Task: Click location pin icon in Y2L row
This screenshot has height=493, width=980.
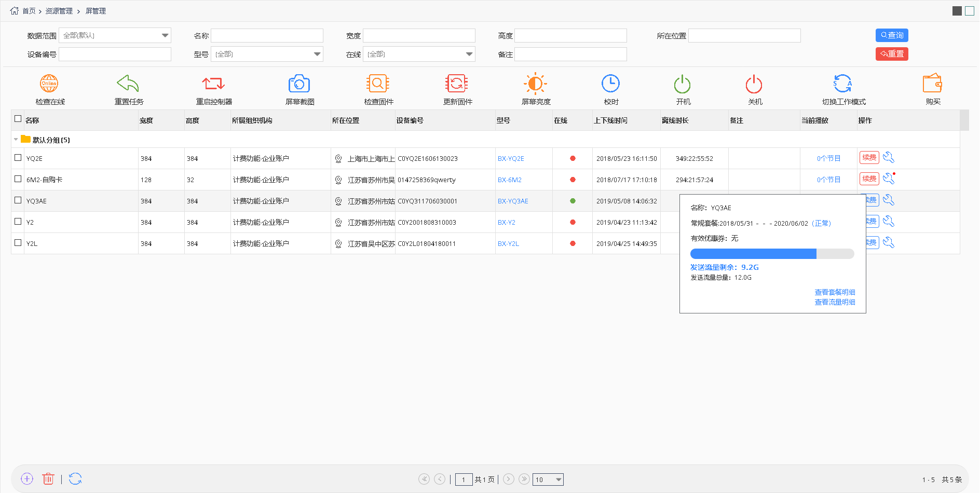Action: (x=338, y=243)
